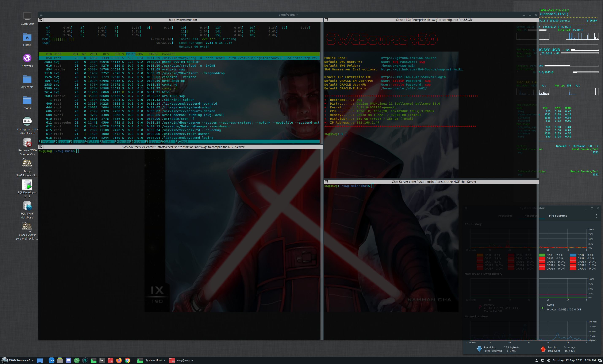
Task: Open the SQL 'SWG' database icon
Action: point(27,206)
